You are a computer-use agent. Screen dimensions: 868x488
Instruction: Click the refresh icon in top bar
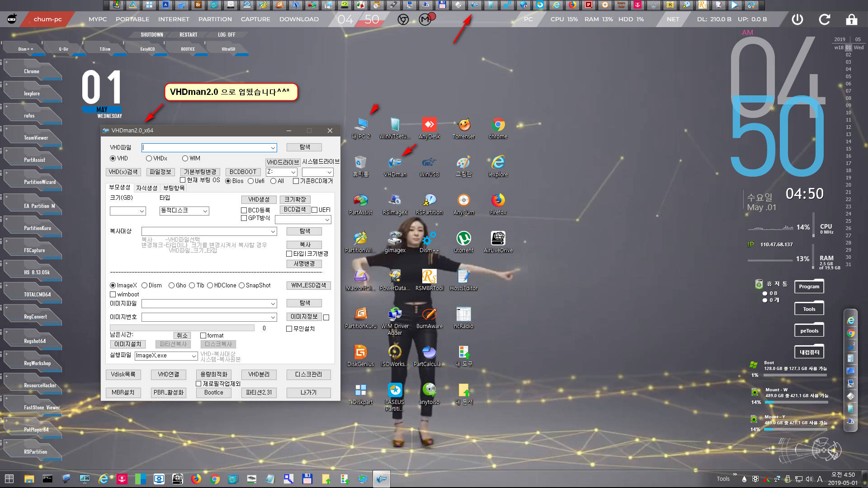(825, 19)
